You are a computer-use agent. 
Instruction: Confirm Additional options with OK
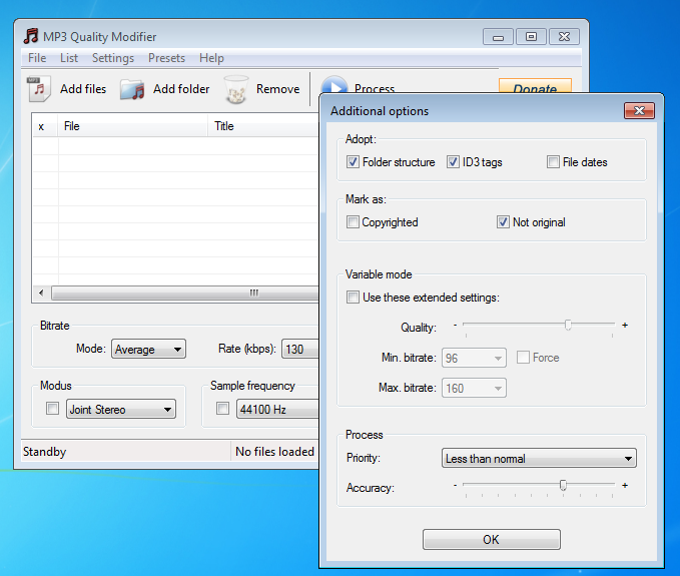coord(491,540)
